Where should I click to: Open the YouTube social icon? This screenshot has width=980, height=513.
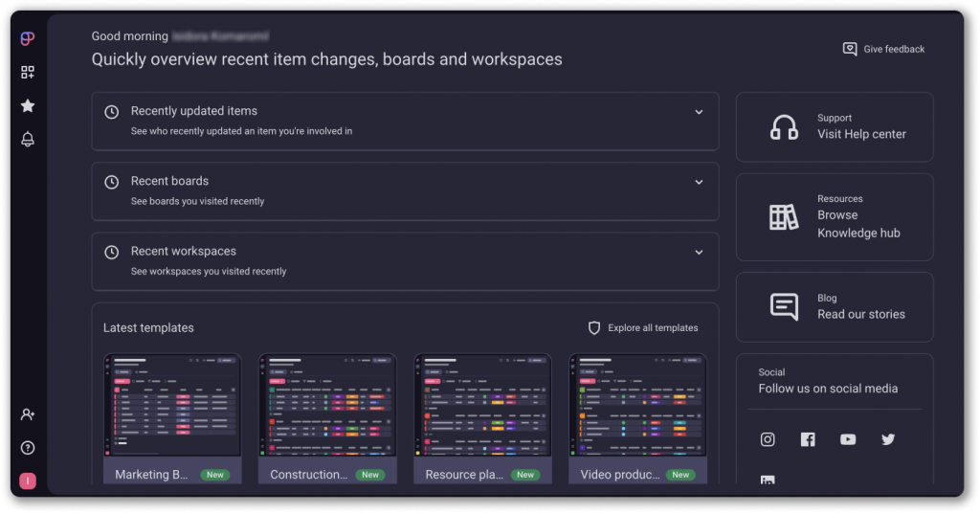[848, 439]
